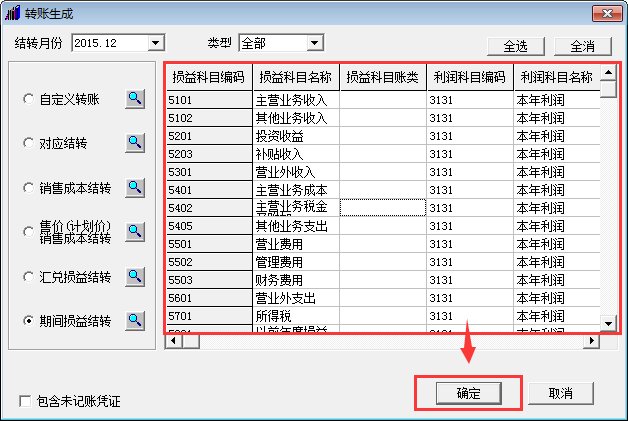Image resolution: width=628 pixels, height=421 pixels.
Task: Tick the 包含未记账凭证 checkbox
Action: 25,401
